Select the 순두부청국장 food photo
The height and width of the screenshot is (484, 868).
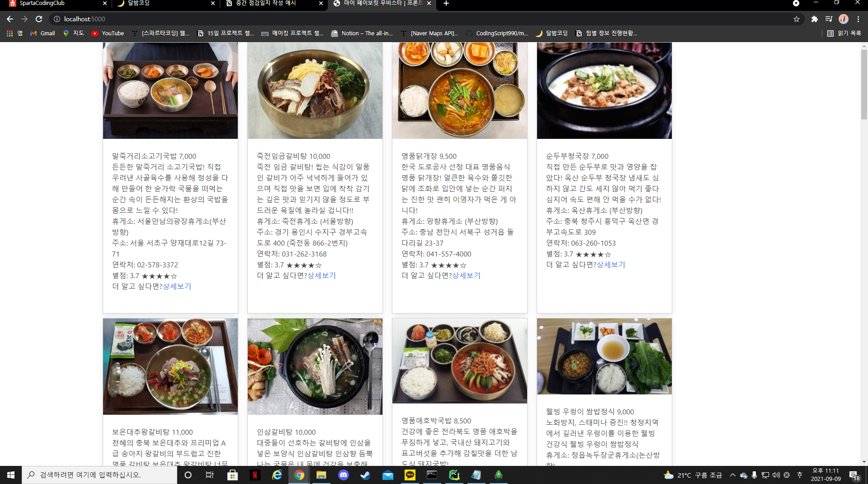coord(604,90)
